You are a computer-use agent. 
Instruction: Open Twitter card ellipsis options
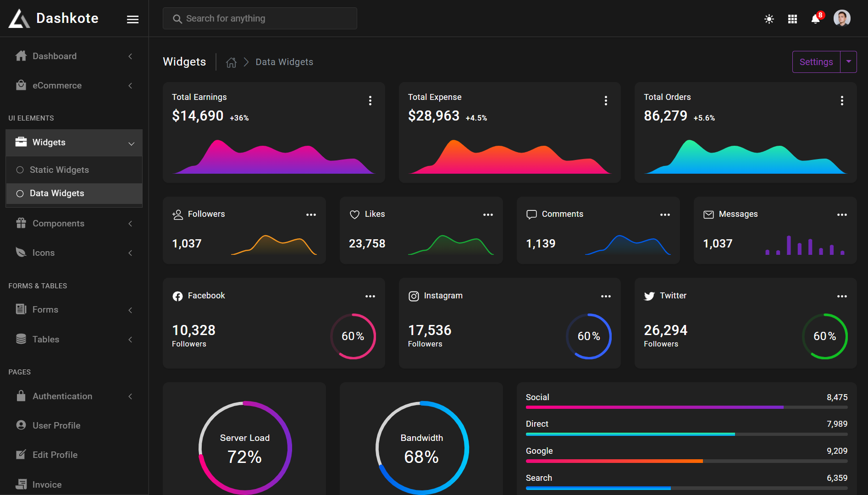point(842,296)
